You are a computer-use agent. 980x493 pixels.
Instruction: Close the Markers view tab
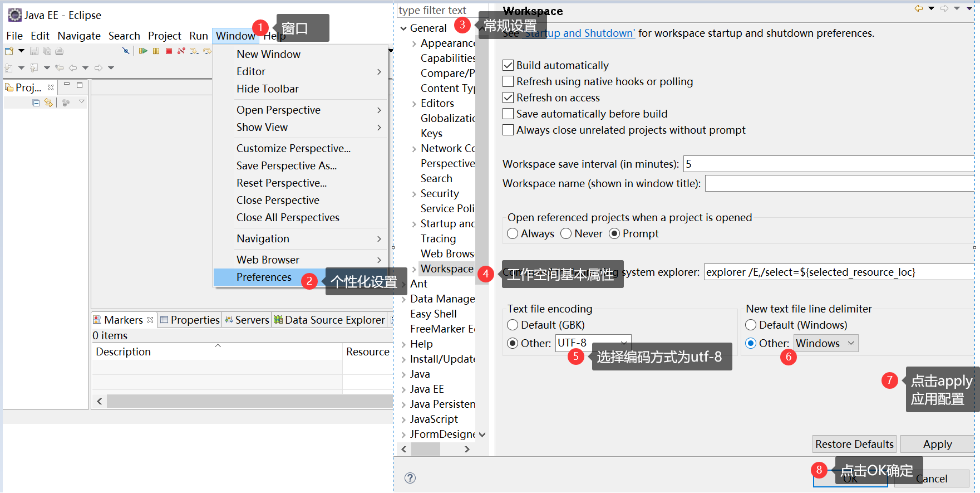(150, 320)
